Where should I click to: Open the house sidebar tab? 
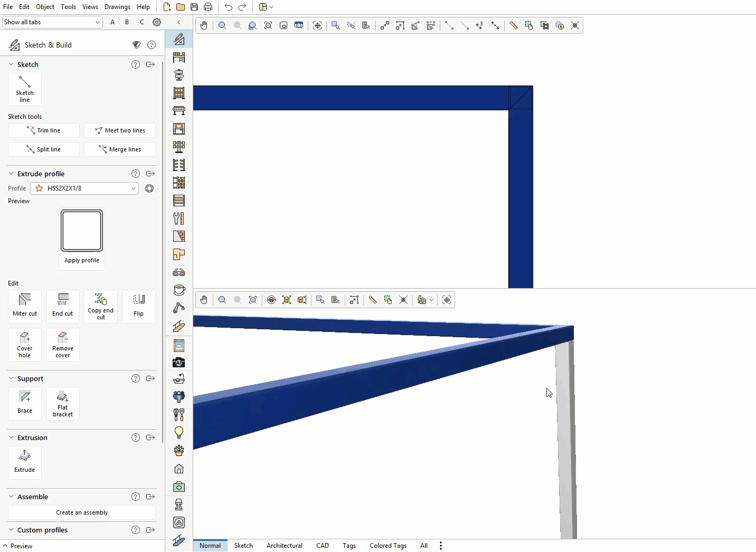coord(179,469)
